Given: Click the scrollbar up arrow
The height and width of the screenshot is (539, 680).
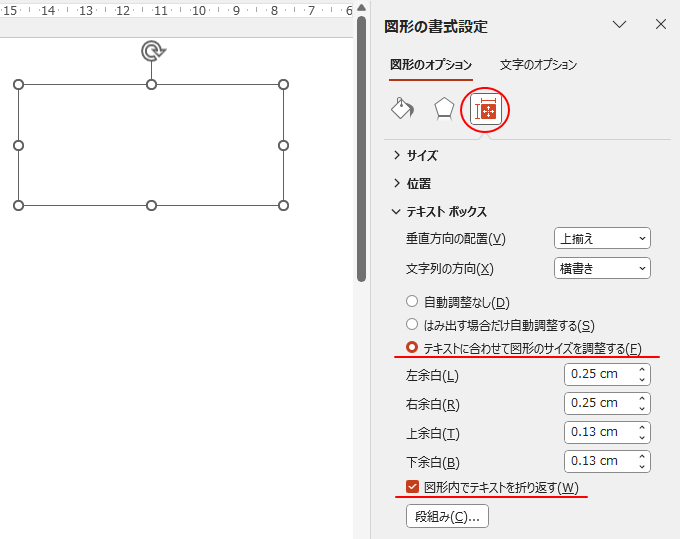Looking at the screenshot, I should pyautogui.click(x=362, y=7).
